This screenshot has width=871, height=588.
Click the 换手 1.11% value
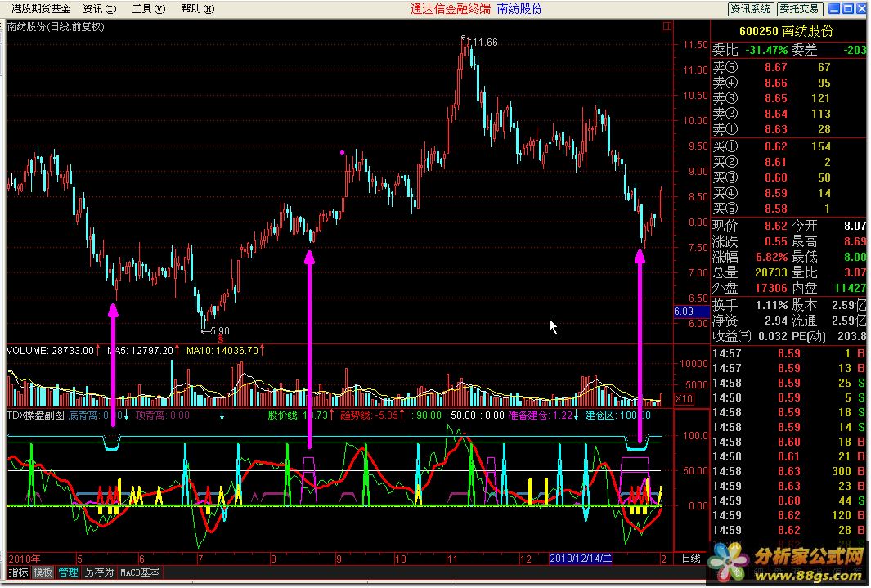[771, 305]
